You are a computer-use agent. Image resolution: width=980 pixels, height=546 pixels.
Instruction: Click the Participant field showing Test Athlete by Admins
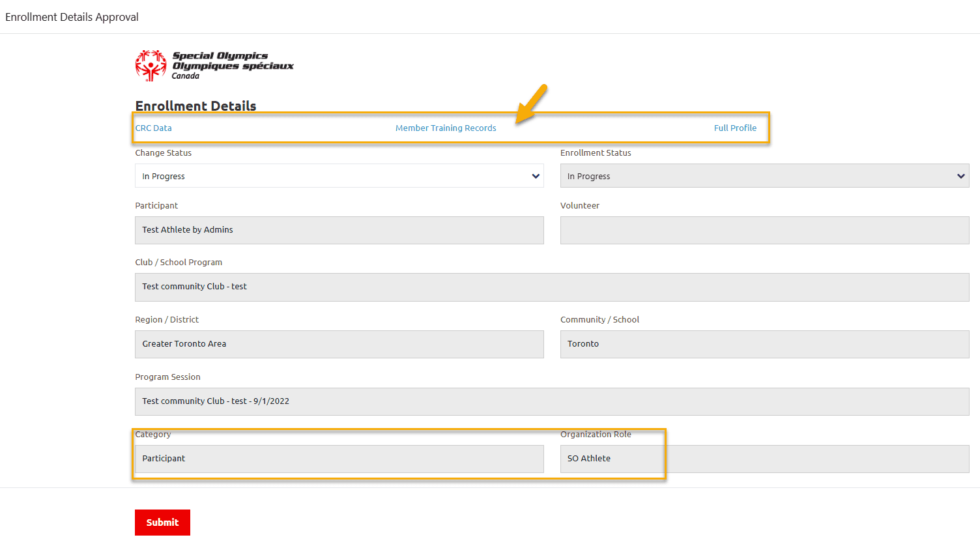click(339, 230)
